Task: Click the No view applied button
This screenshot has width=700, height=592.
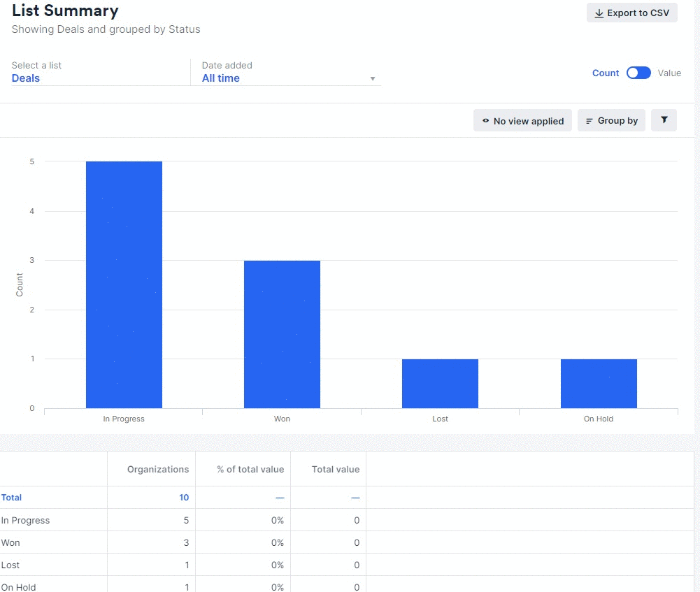Action: pyautogui.click(x=522, y=120)
